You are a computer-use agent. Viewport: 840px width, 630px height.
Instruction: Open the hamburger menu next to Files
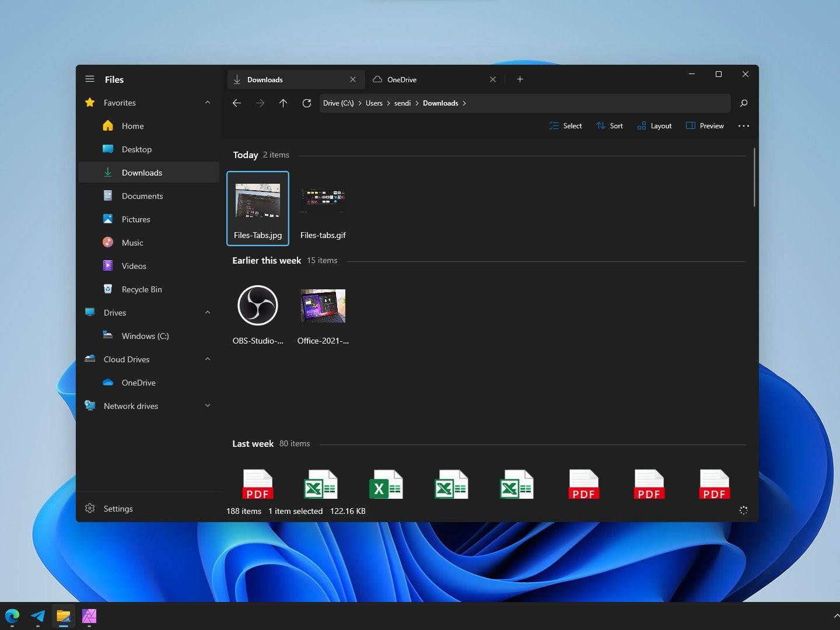coord(90,79)
